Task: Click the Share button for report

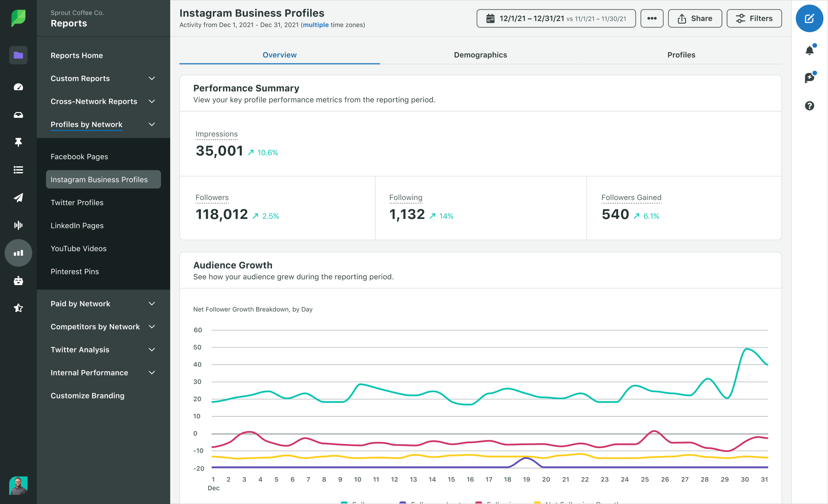Action: coord(695,19)
